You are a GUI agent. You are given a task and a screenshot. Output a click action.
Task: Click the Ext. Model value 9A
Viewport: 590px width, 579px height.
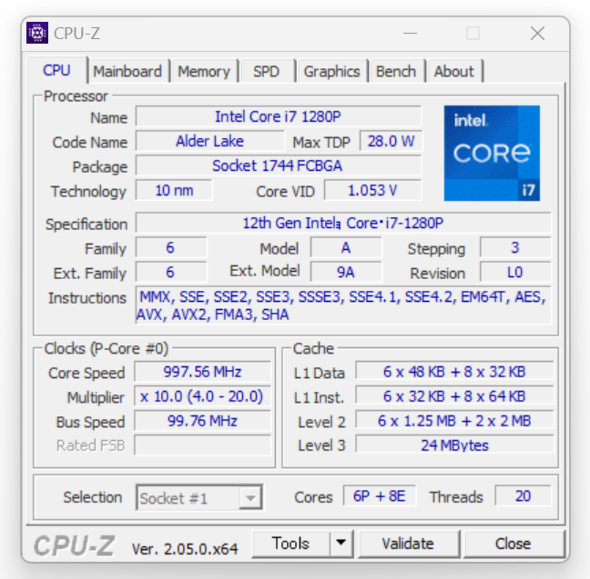tap(346, 272)
